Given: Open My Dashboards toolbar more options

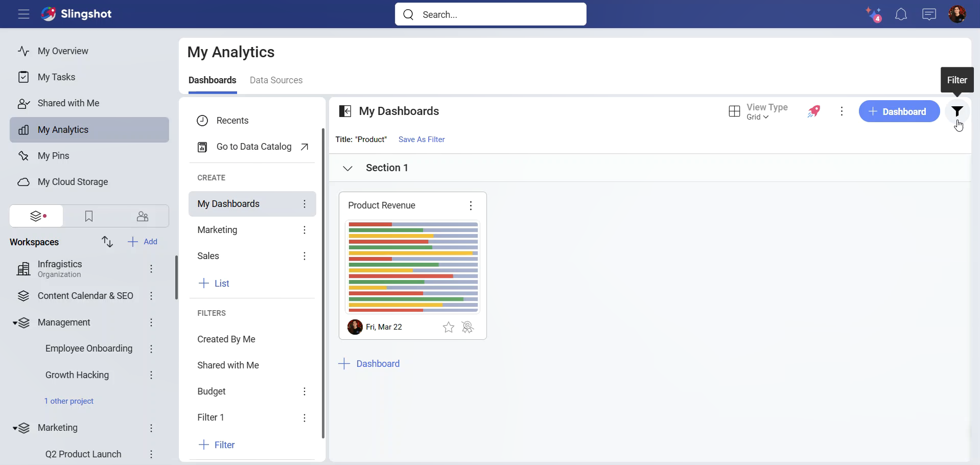Looking at the screenshot, I should pyautogui.click(x=842, y=111).
